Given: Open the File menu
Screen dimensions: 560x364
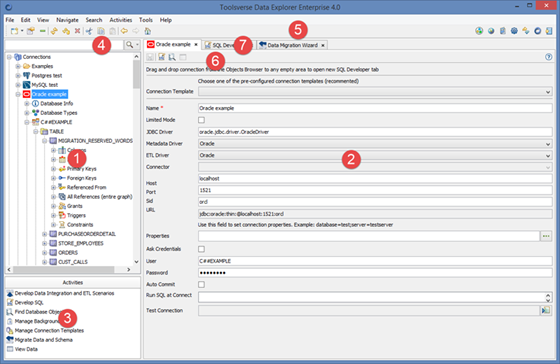Looking at the screenshot, I should click(10, 20).
